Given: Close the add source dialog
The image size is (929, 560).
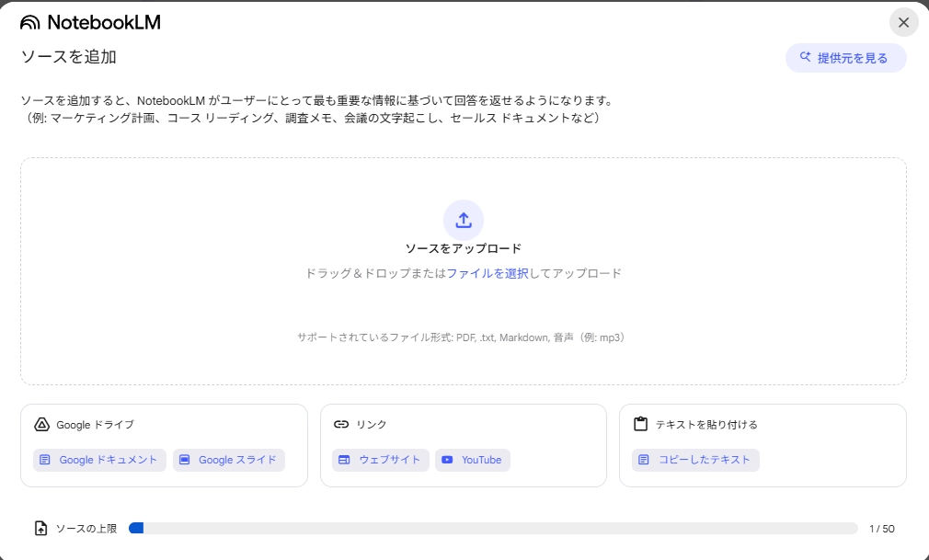Looking at the screenshot, I should 903,23.
